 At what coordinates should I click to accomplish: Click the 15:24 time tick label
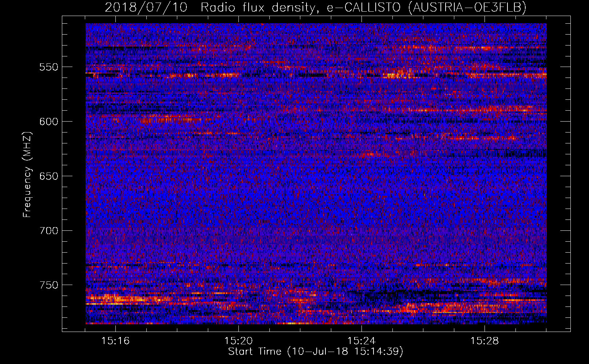pos(361,341)
